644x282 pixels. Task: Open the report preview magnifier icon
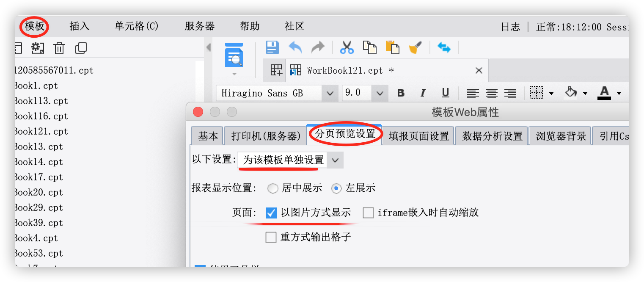pyautogui.click(x=234, y=55)
